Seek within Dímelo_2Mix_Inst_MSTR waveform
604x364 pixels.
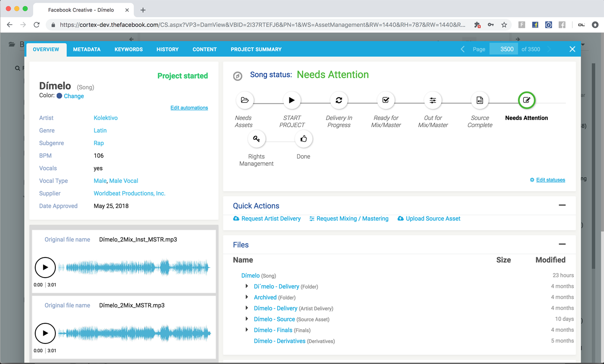pos(134,267)
